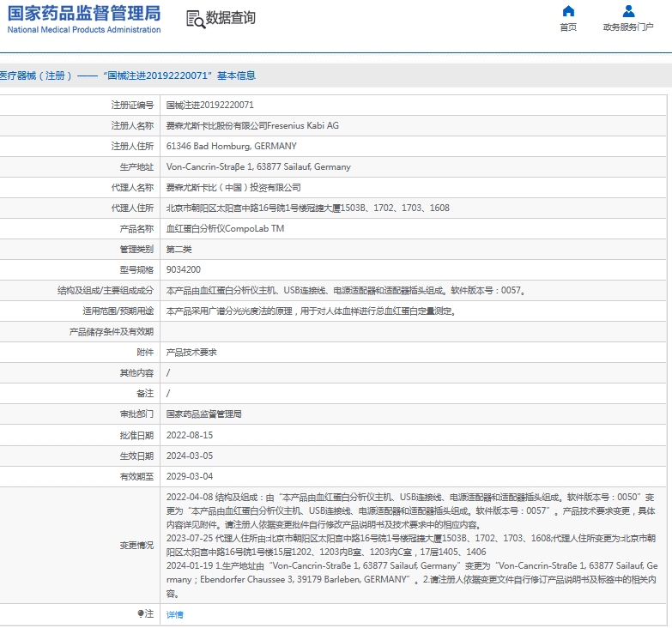This screenshot has height=628, width=672.
Task: Click the approval date 2022-08-15
Action: click(190, 435)
